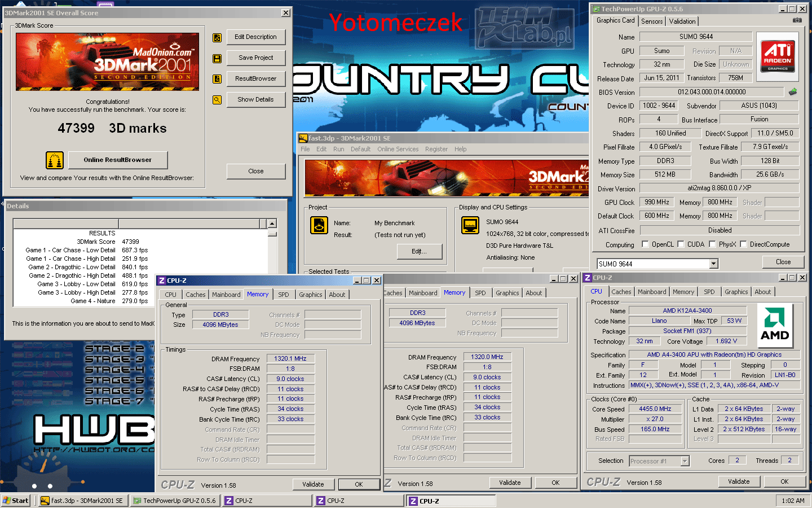
Task: Click the Project icon in 3DMark2001 window
Action: [x=319, y=225]
